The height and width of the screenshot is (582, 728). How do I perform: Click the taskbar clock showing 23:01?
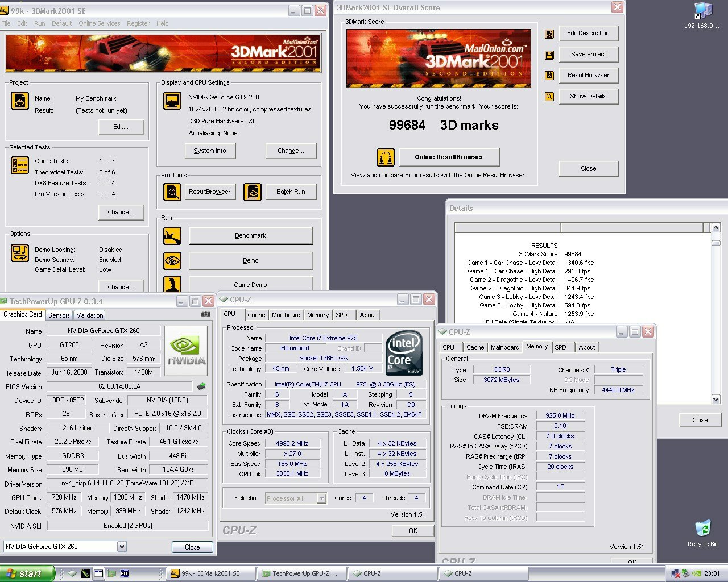click(712, 573)
